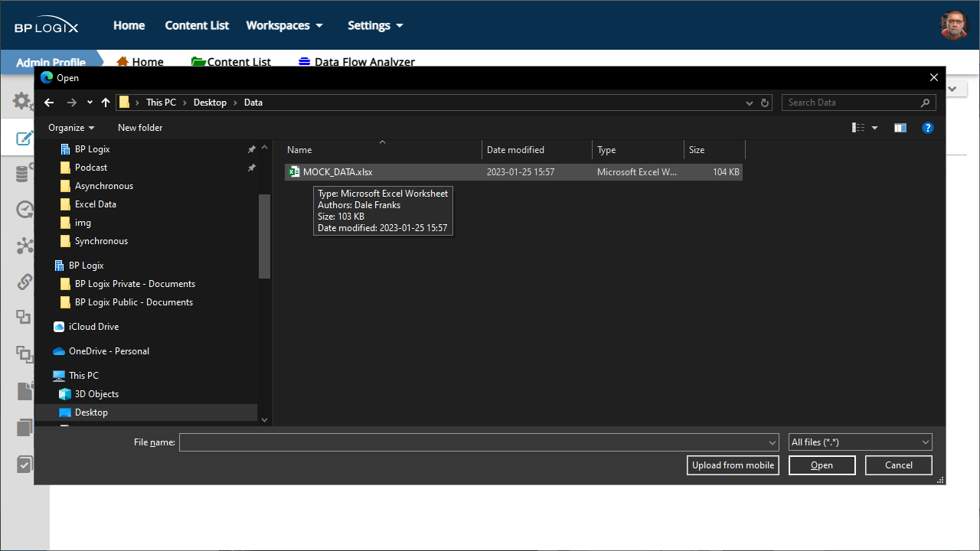Click the Open button
This screenshot has width=980, height=551.
click(x=822, y=465)
